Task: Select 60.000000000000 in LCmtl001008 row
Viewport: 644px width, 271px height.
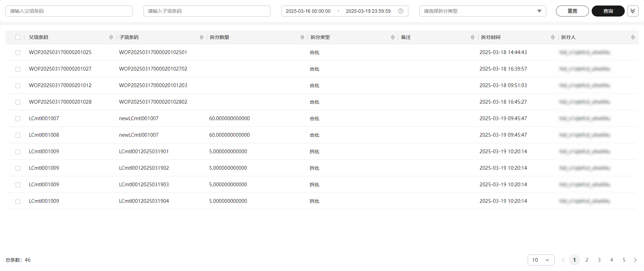Action: click(x=229, y=135)
